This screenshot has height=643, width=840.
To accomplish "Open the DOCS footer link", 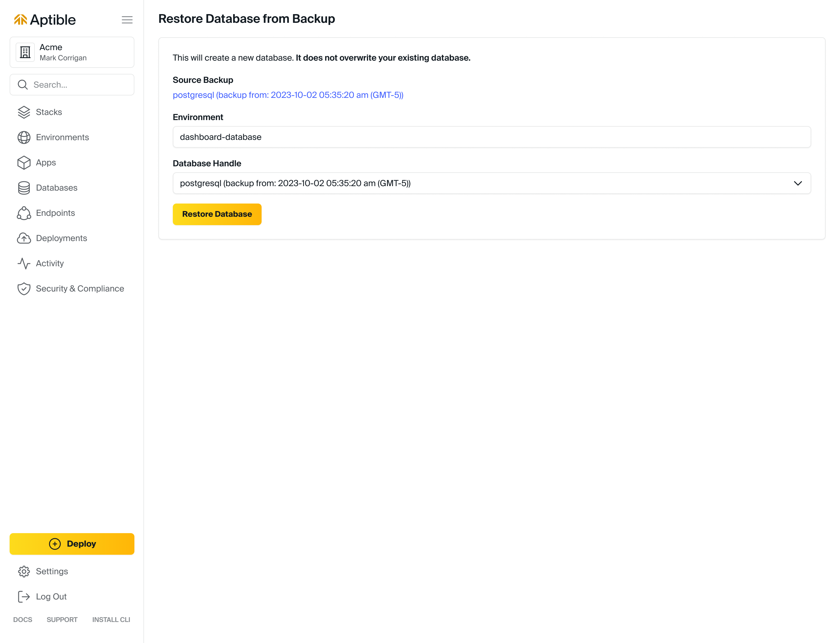I will (x=22, y=620).
